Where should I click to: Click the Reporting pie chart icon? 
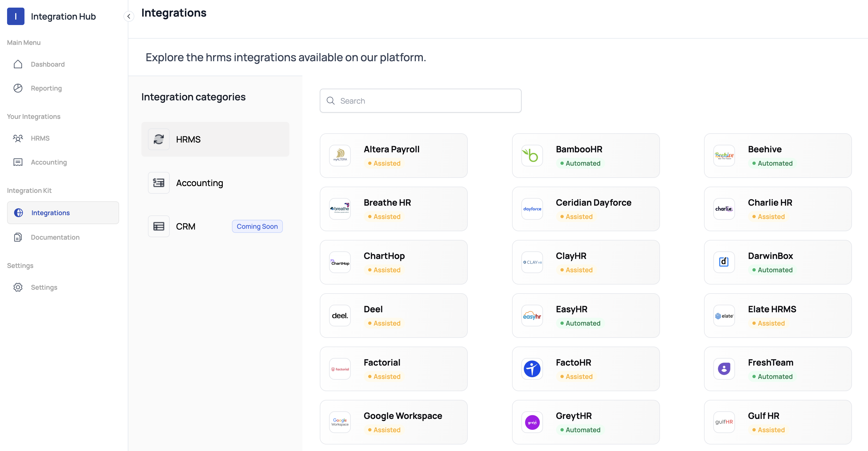point(18,88)
